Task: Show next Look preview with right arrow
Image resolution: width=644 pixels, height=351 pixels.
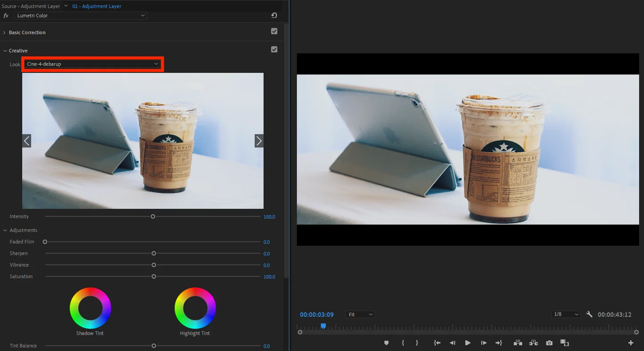Action: 259,141
